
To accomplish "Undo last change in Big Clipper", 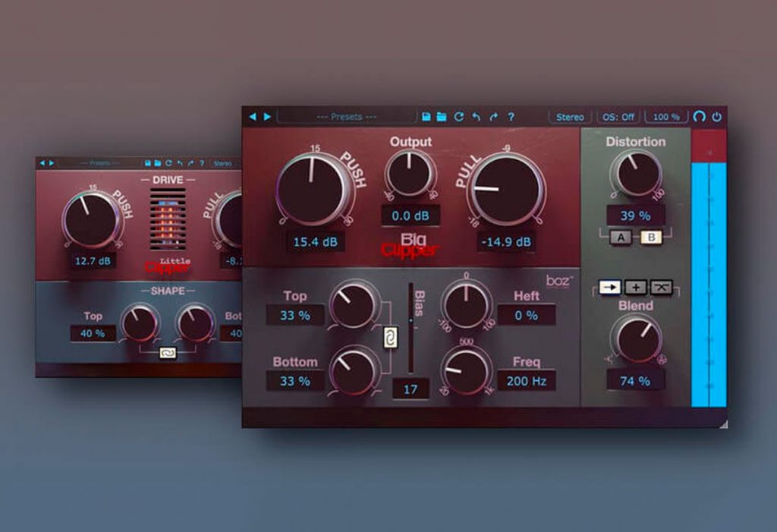I will (477, 117).
